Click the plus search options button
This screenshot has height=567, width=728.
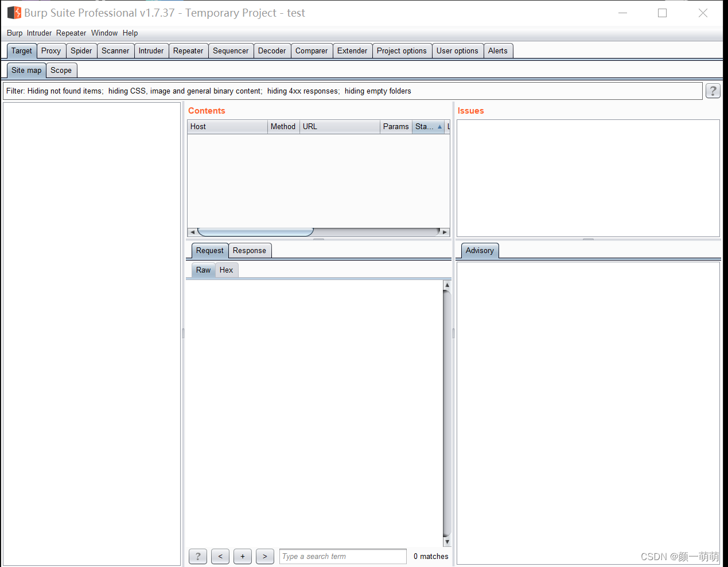coord(243,556)
